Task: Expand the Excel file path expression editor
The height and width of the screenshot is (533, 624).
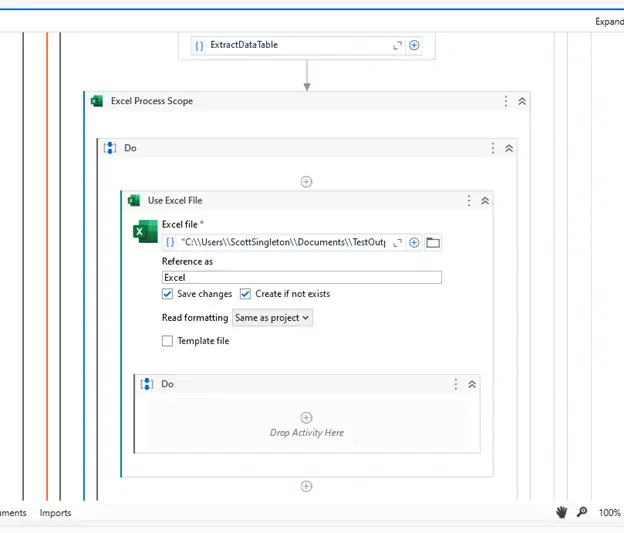Action: (397, 242)
